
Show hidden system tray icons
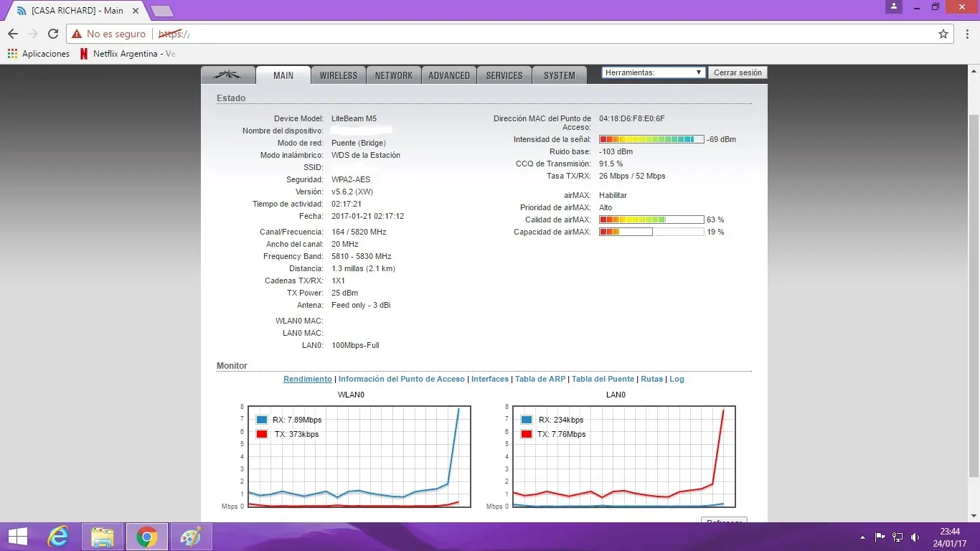tap(862, 537)
